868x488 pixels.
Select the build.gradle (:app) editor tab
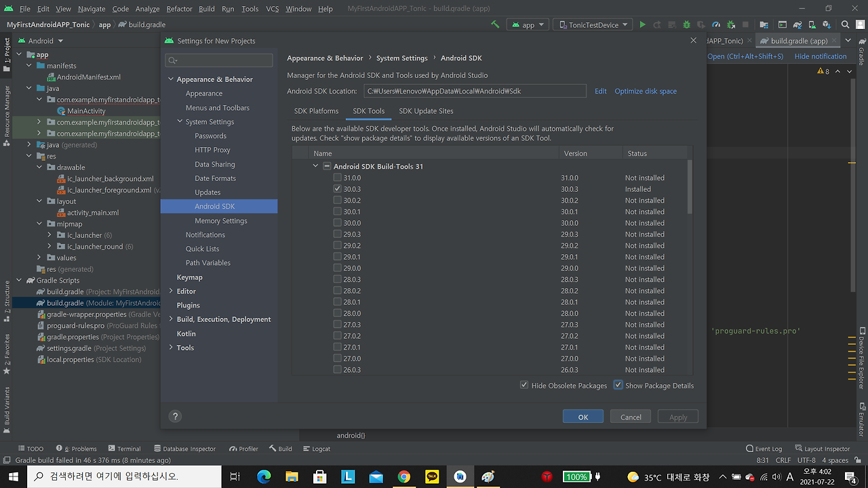(799, 41)
